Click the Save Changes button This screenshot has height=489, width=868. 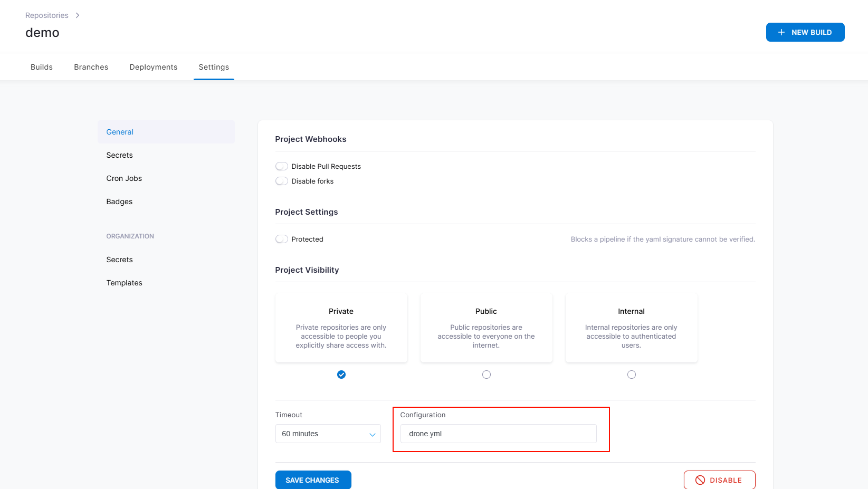point(313,480)
